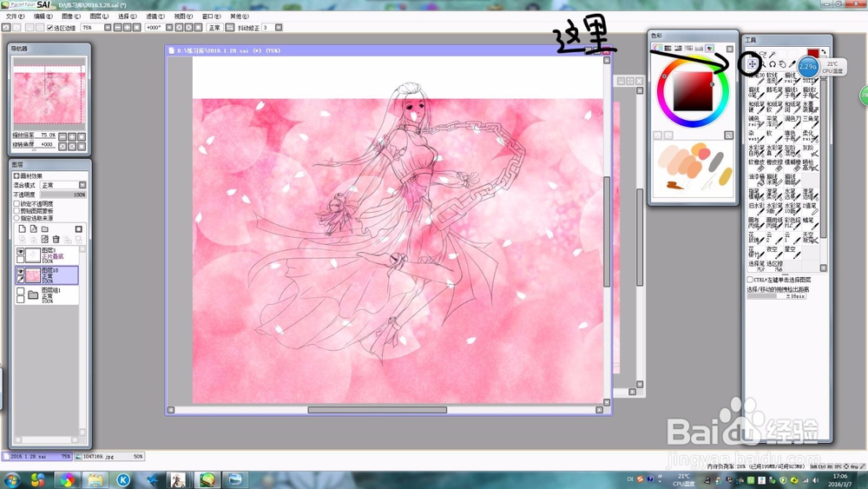Open the 滤镜 Filter menu

pyautogui.click(x=155, y=17)
